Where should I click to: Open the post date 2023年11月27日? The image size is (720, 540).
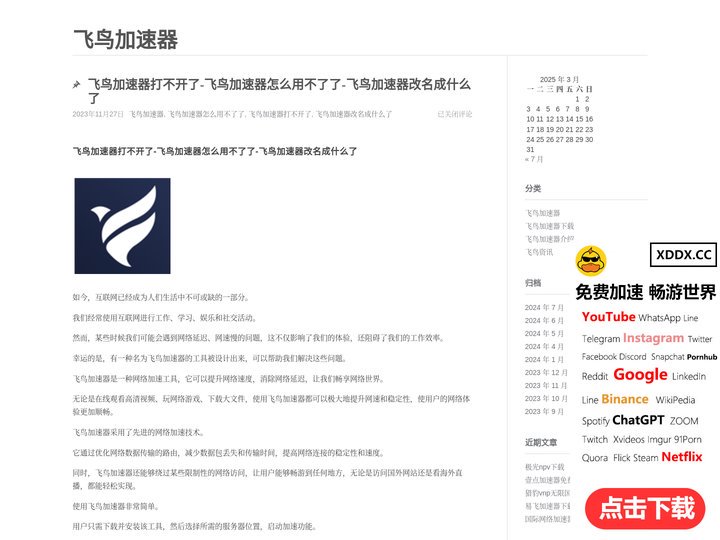(98, 114)
